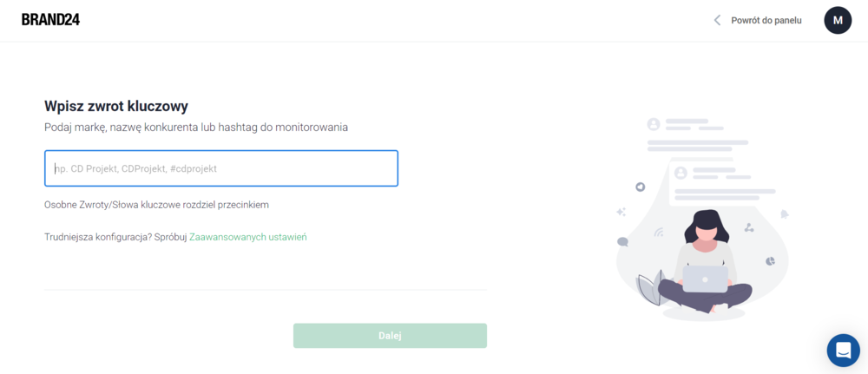Viewport: 868px width, 374px height.
Task: Click the comma separation hint text
Action: [156, 205]
